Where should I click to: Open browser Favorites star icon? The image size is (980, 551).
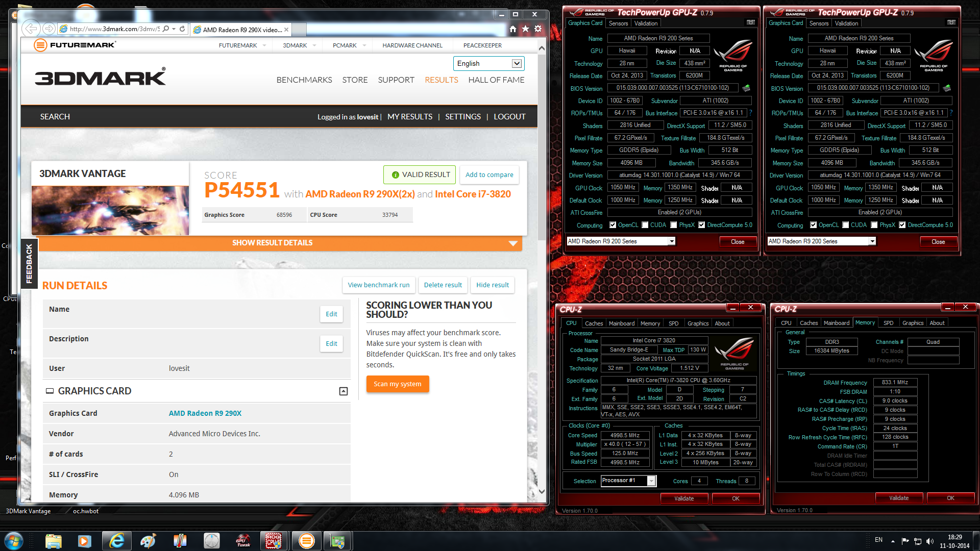click(x=525, y=29)
